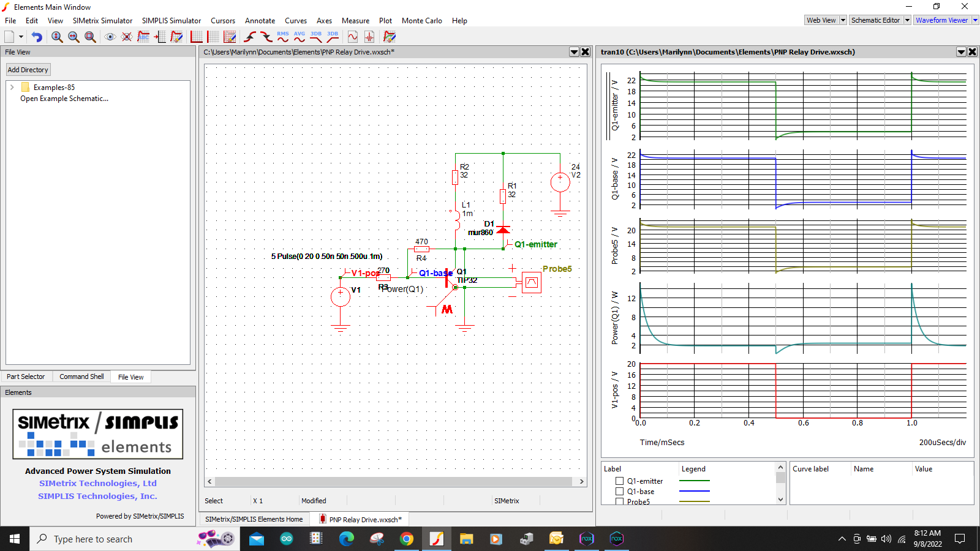Screen dimensions: 980x551
Task: Click the new document icon in toolbar
Action: click(9, 37)
